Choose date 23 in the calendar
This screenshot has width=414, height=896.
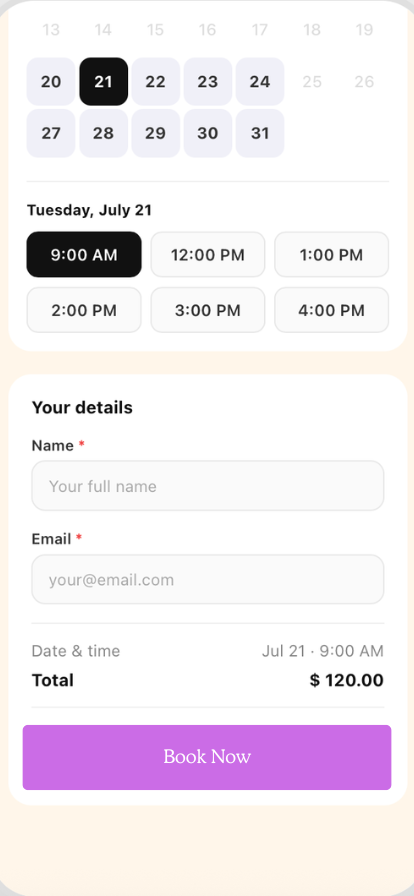click(x=208, y=82)
